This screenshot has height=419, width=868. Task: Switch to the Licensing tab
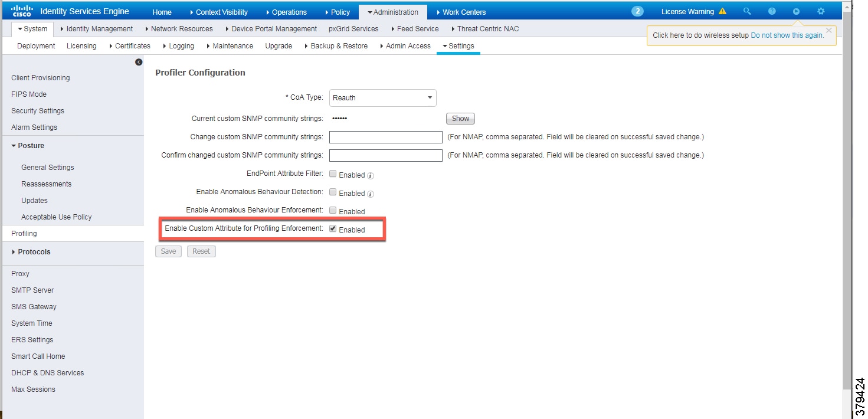pos(81,46)
